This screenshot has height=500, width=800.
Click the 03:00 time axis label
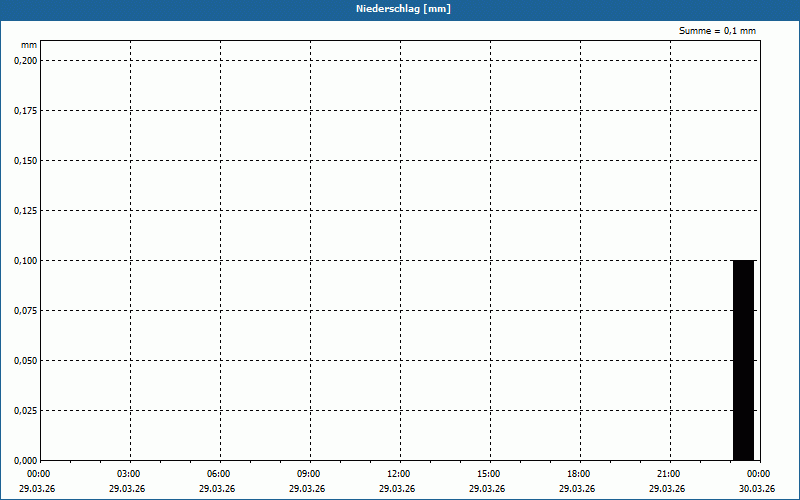(x=128, y=474)
